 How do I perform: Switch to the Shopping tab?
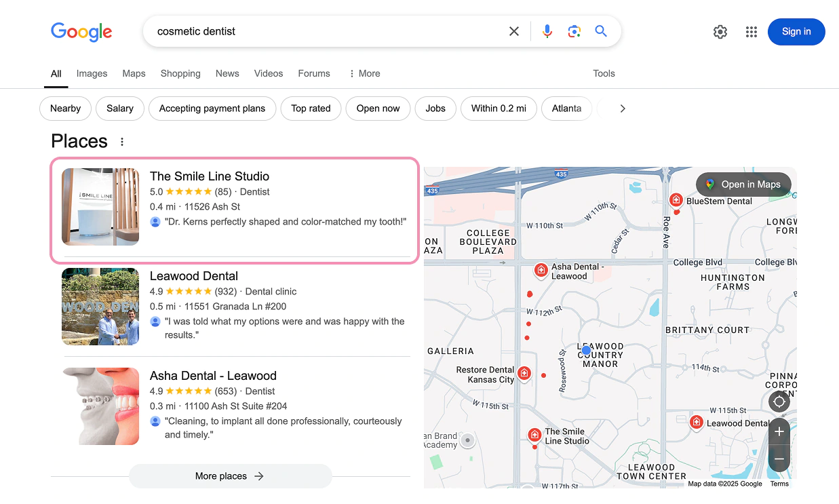coord(180,73)
